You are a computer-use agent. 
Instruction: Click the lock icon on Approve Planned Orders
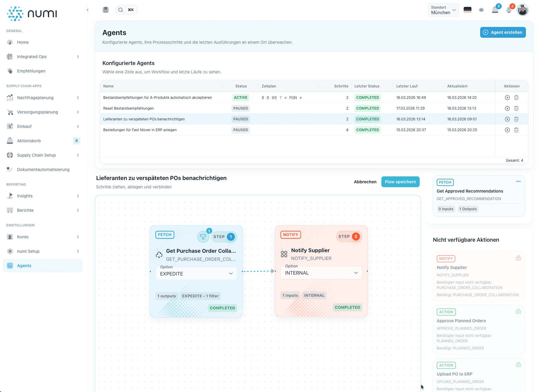[518, 311]
